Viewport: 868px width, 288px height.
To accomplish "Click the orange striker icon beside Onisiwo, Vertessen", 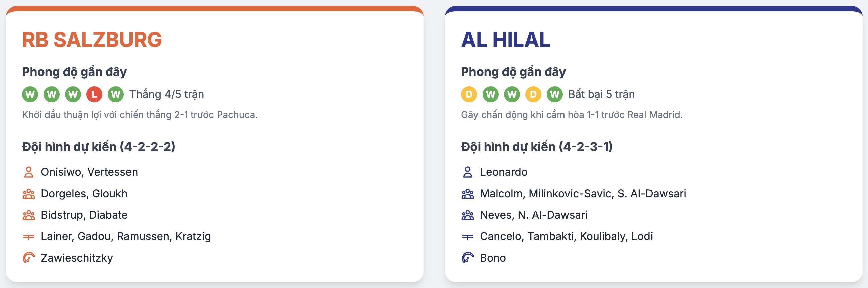I will pyautogui.click(x=29, y=172).
